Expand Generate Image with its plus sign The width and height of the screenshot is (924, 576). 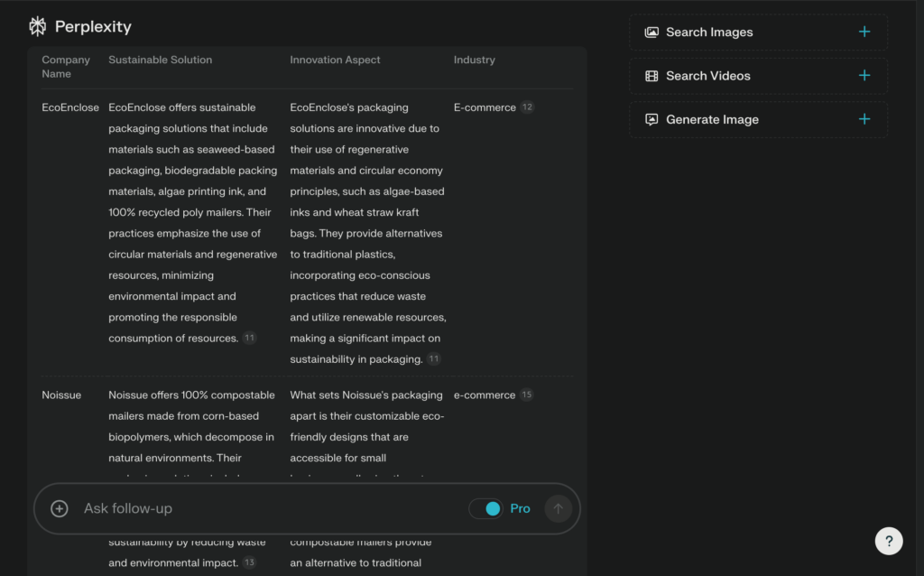pyautogui.click(x=864, y=119)
